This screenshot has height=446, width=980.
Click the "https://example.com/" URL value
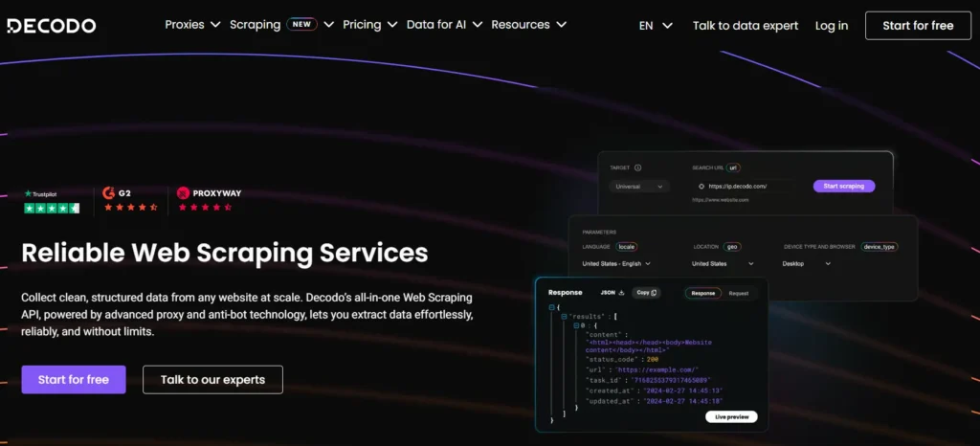657,369
